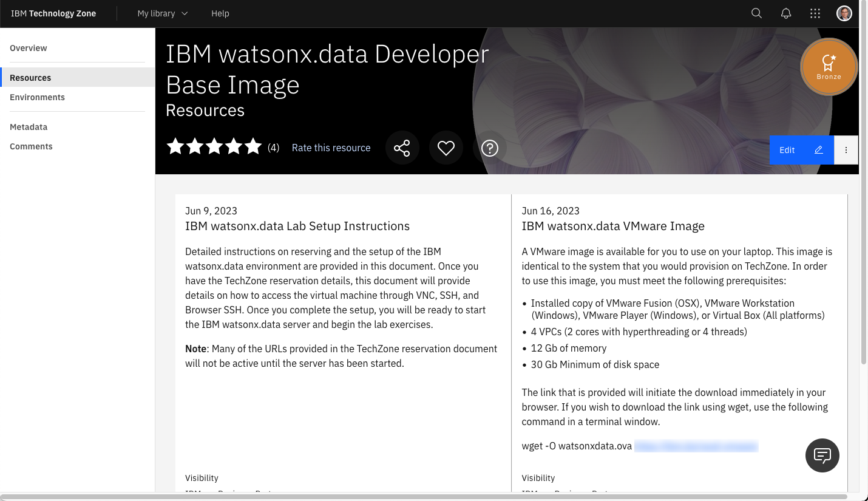Open the chat feedback bubble
The height and width of the screenshot is (501, 868).
point(822,455)
